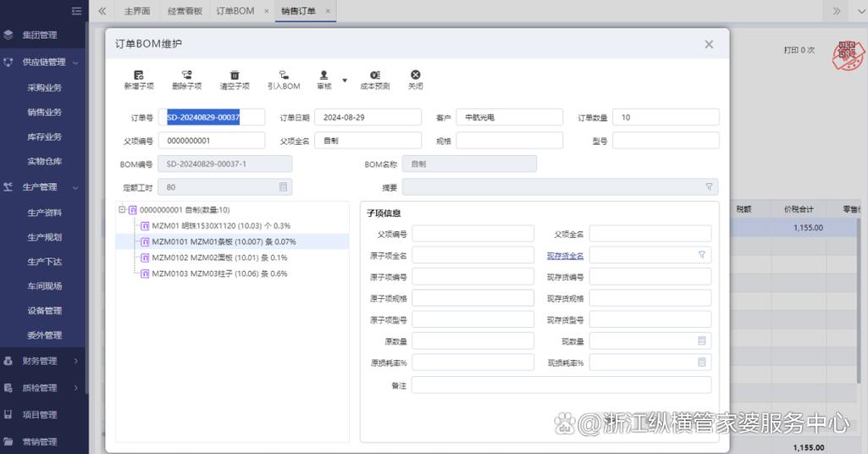Click the 订单号 input field
Viewport: 868px width, 454px height.
pos(212,118)
